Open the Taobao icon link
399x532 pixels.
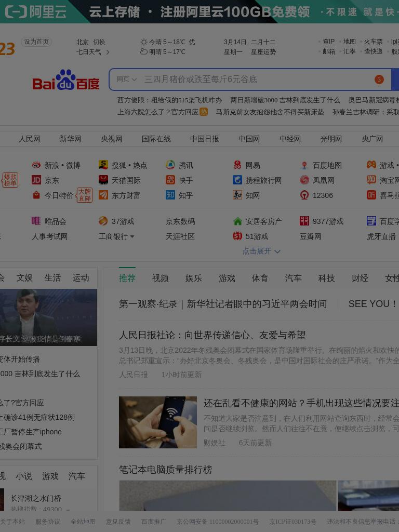pos(371,180)
